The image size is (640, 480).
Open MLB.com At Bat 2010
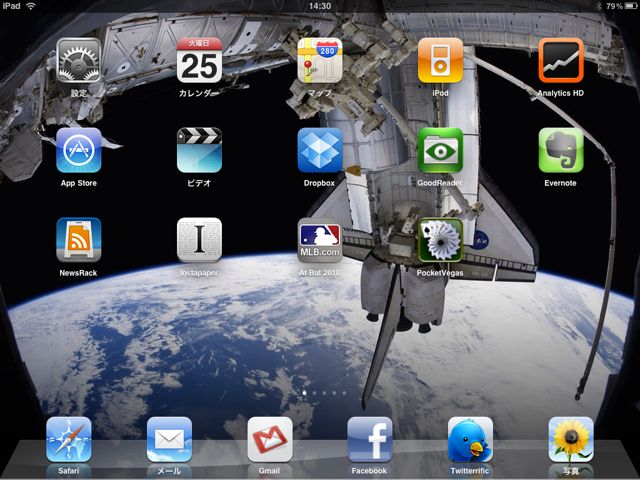pyautogui.click(x=320, y=240)
